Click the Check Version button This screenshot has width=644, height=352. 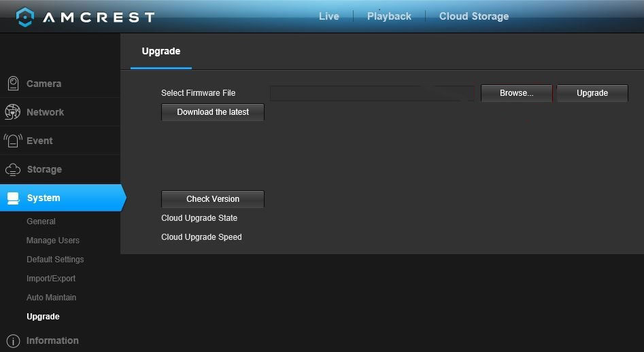213,199
